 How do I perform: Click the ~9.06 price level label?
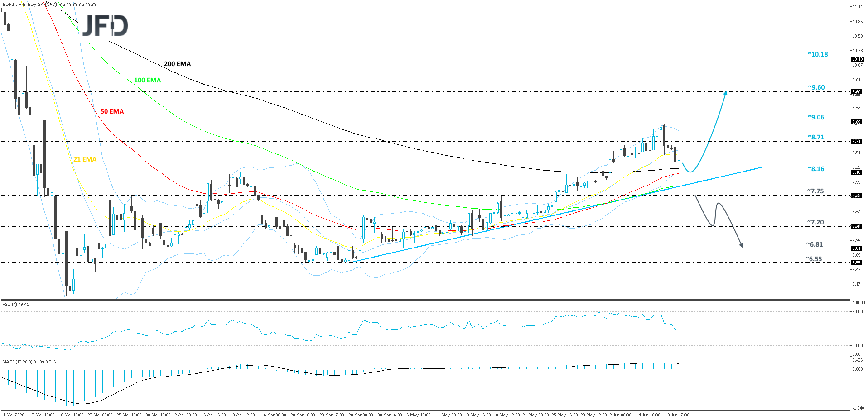coord(815,117)
